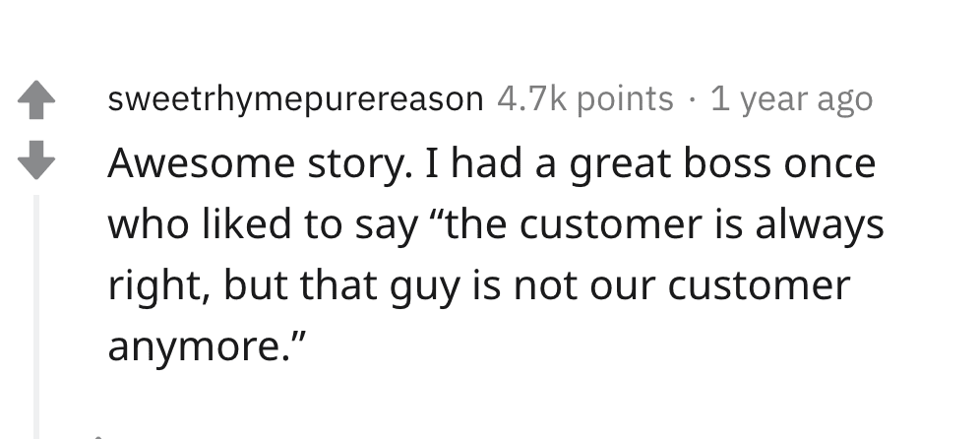Downvote the comment by sweetrhymepurereason
Screen dimensions: 980x439
click(36, 160)
